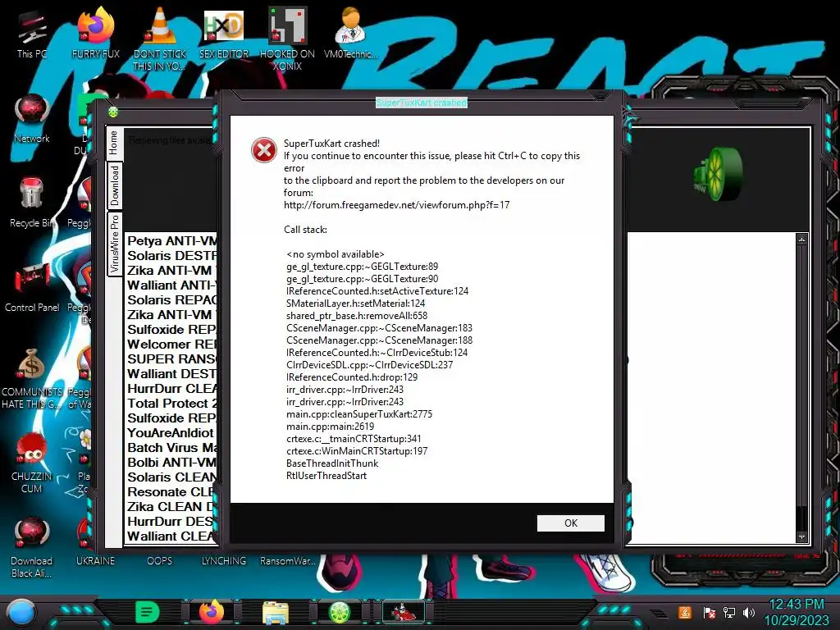Select Walliant ANTI- entry in the VirusWire list
The image size is (840, 630).
pos(171,285)
